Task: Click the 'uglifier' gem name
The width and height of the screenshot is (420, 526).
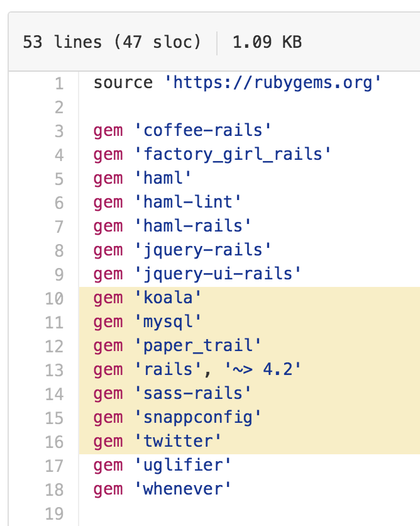Action: 183,465
